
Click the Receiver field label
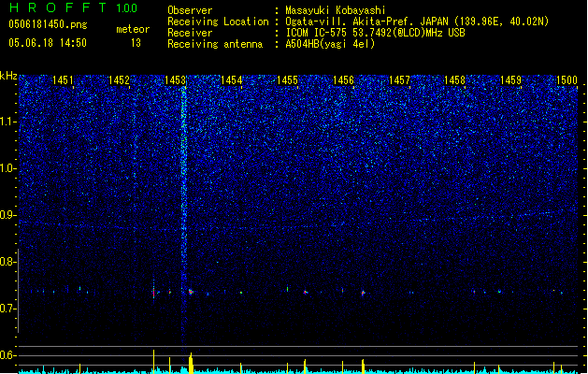[190, 33]
